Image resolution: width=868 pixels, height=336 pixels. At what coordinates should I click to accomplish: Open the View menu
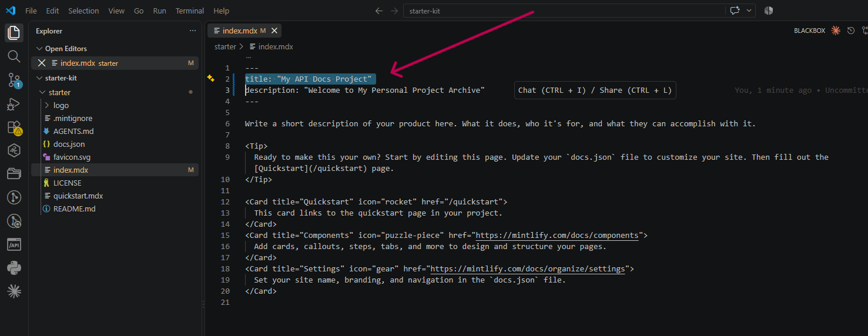click(116, 11)
